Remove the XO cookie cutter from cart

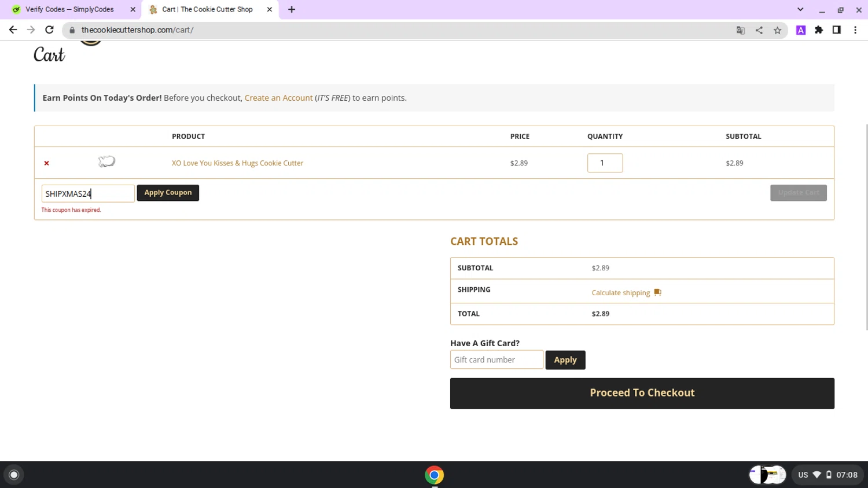[47, 163]
